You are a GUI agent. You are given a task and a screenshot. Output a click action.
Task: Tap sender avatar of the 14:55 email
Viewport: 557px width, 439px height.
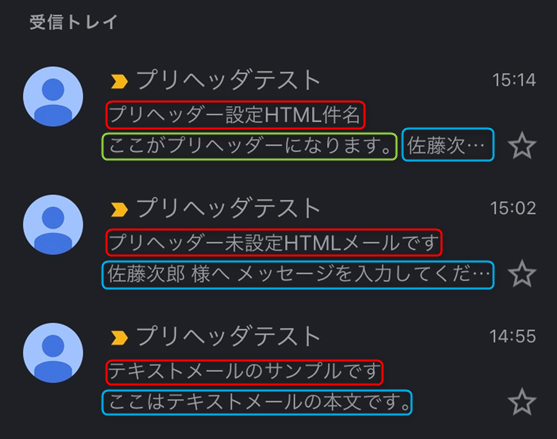click(x=53, y=353)
